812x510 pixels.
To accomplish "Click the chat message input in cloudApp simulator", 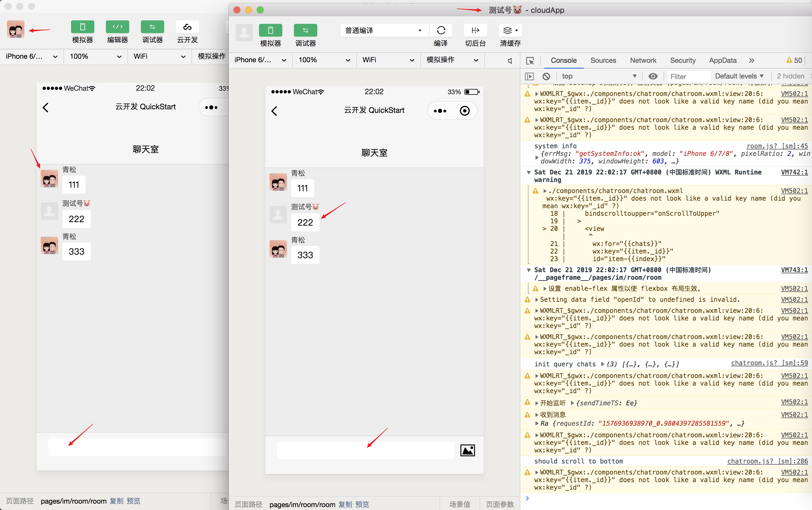I will (x=366, y=451).
